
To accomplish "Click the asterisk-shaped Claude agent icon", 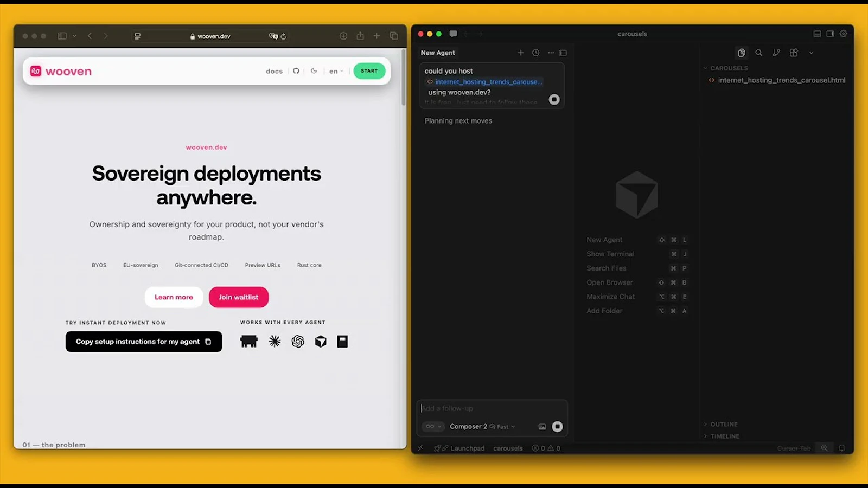I will click(275, 341).
